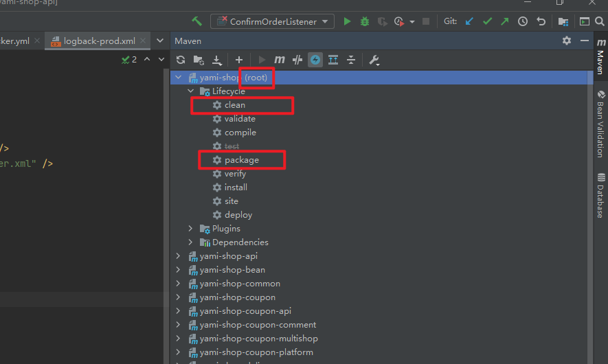Click Execute Maven Goal 'm' icon
This screenshot has width=608, height=364.
coord(280,60)
